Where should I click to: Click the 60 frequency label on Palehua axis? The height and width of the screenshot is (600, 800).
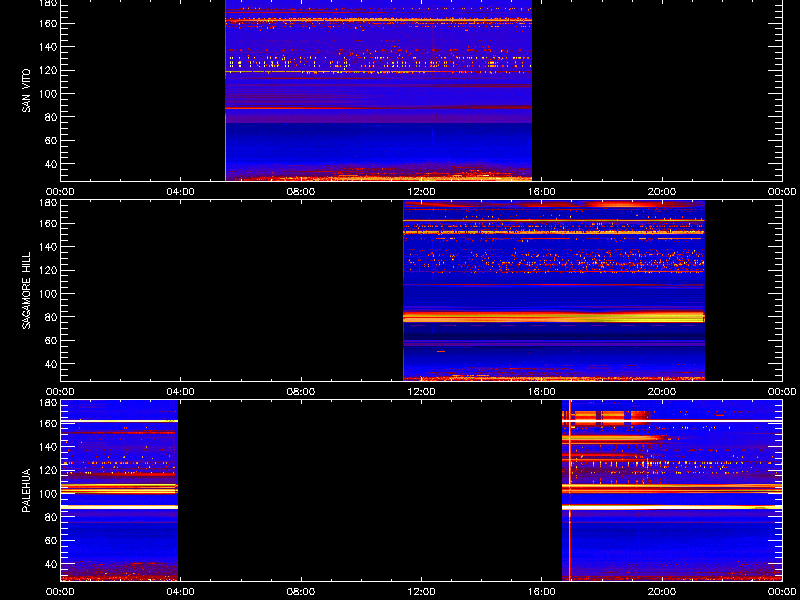coord(49,541)
